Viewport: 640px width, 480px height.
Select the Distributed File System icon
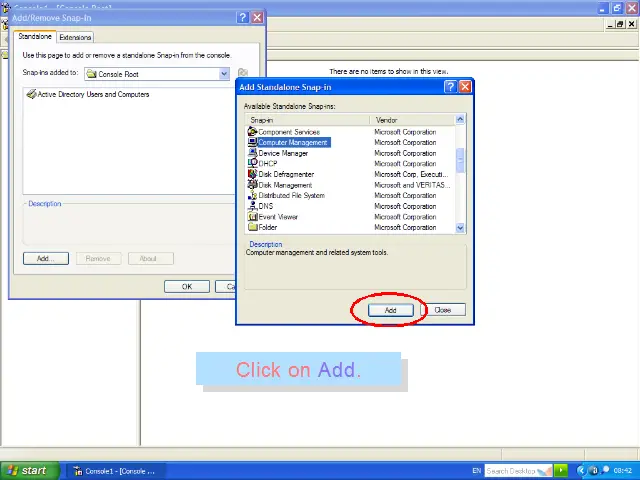252,196
